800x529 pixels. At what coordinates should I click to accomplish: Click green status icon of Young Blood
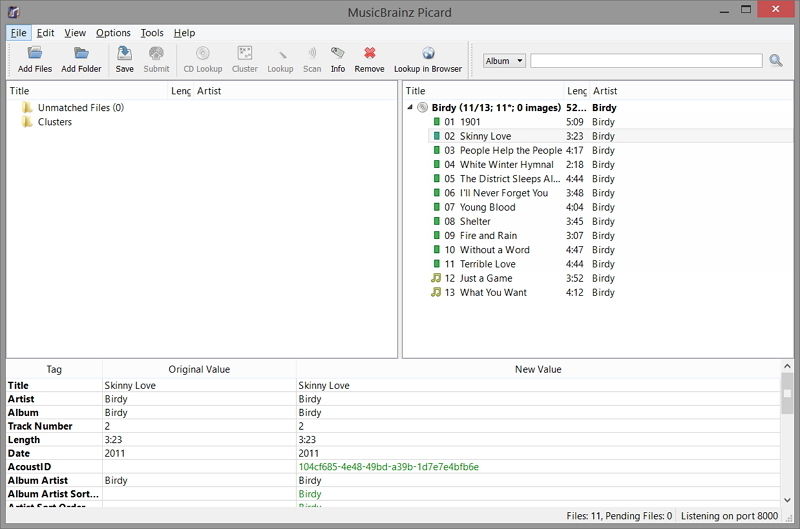[437, 207]
